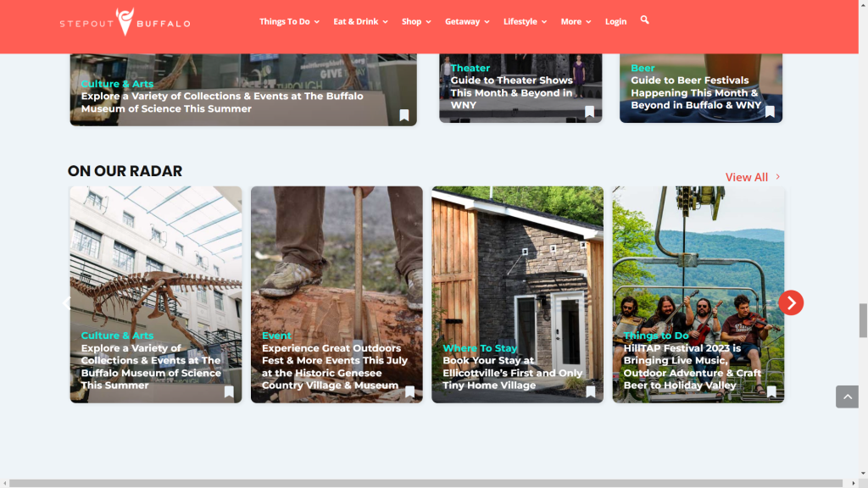Image resolution: width=868 pixels, height=488 pixels.
Task: Click the horizontal scrollbar right arrow
Action: coord(853,484)
